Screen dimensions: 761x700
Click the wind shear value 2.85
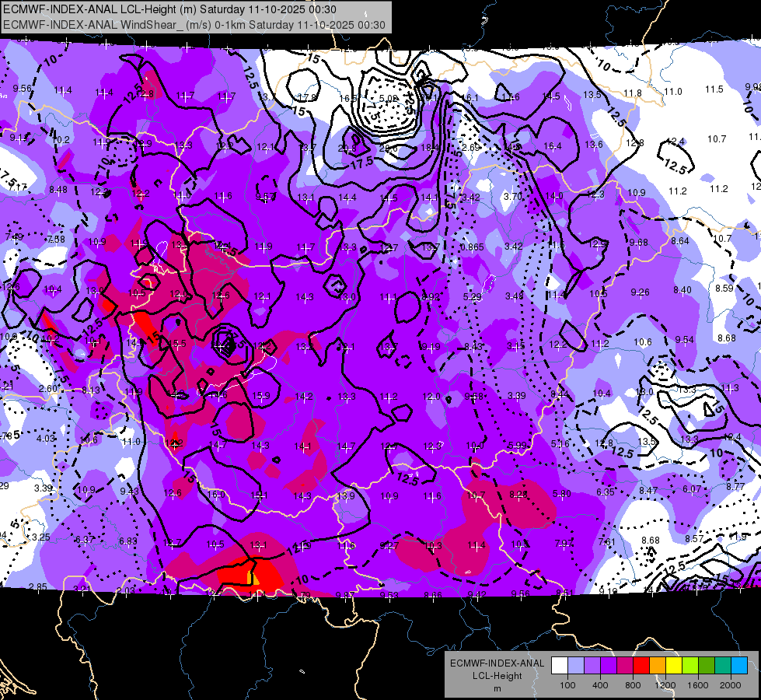(38, 586)
